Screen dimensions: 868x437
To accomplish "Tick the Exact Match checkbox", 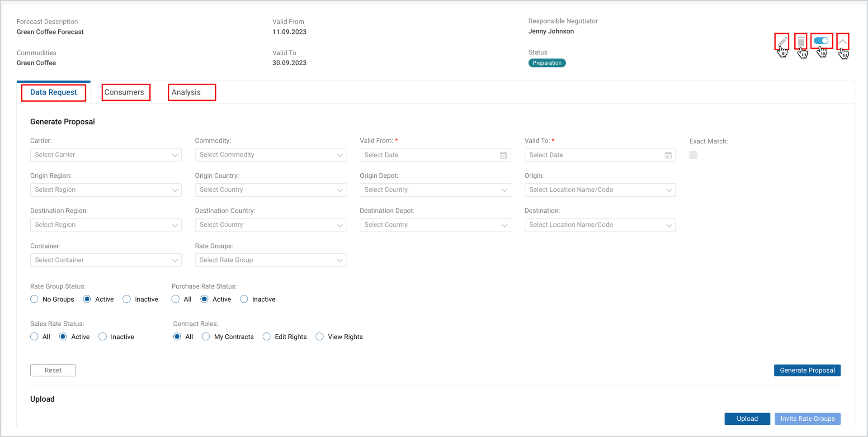I will point(693,155).
